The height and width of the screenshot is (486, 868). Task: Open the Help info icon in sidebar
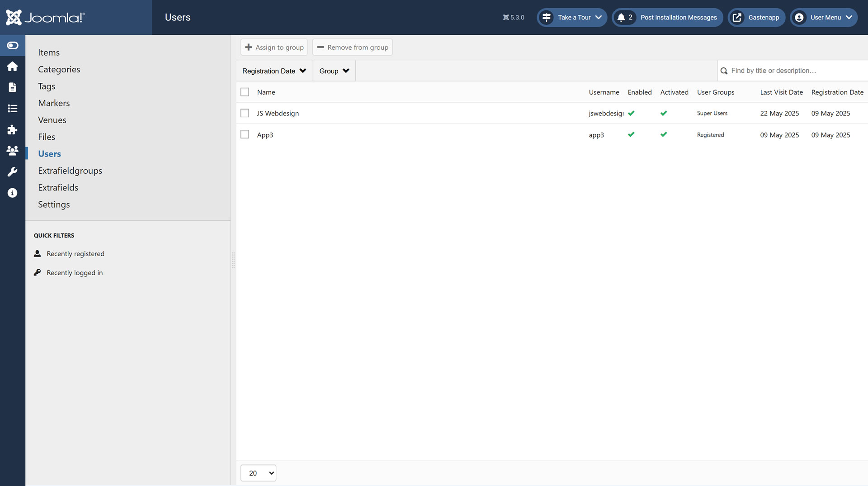(13, 193)
